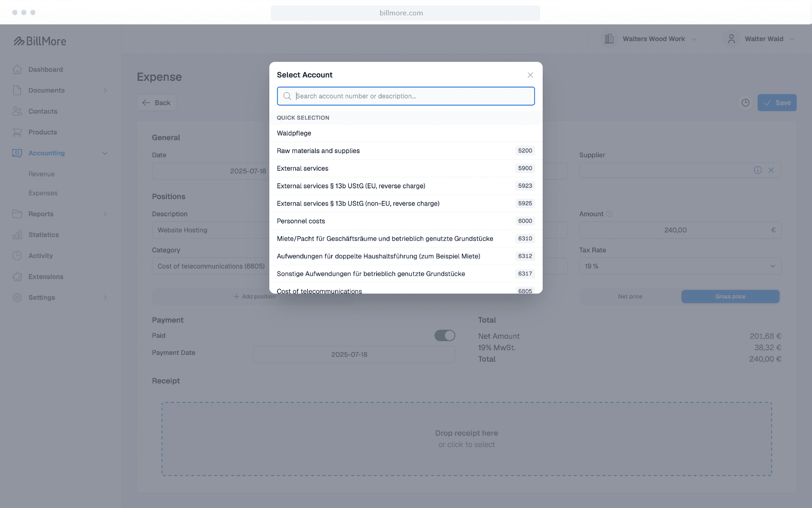This screenshot has width=812, height=508.
Task: Toggle the Paid switch
Action: point(445,336)
